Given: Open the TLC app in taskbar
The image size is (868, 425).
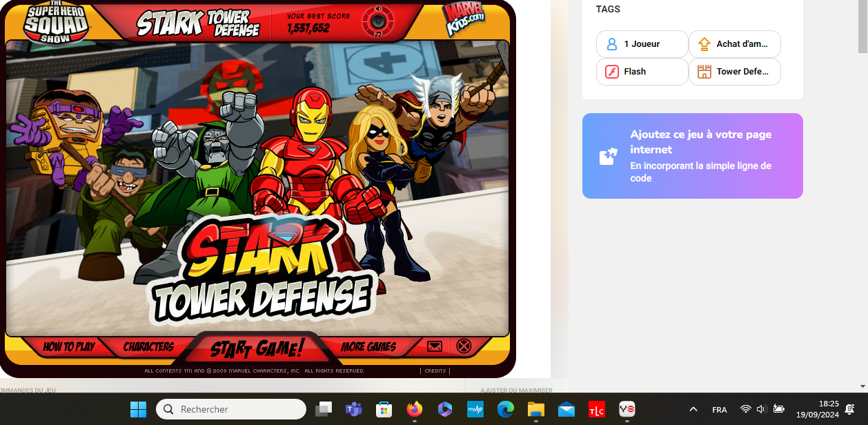Looking at the screenshot, I should [597, 409].
